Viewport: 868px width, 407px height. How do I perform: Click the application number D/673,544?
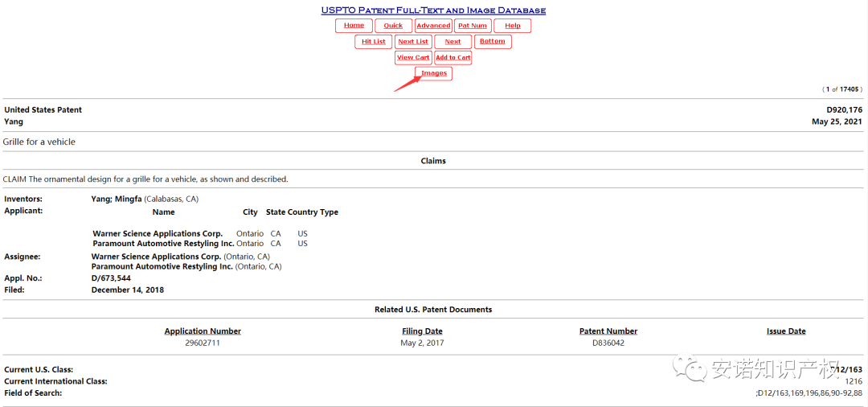pyautogui.click(x=111, y=278)
